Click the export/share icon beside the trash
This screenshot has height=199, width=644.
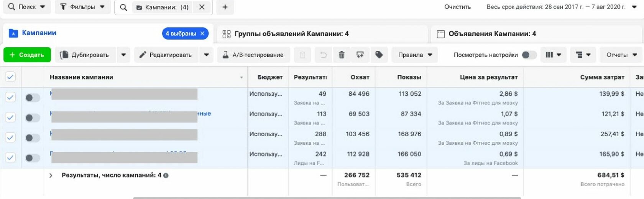pos(360,55)
